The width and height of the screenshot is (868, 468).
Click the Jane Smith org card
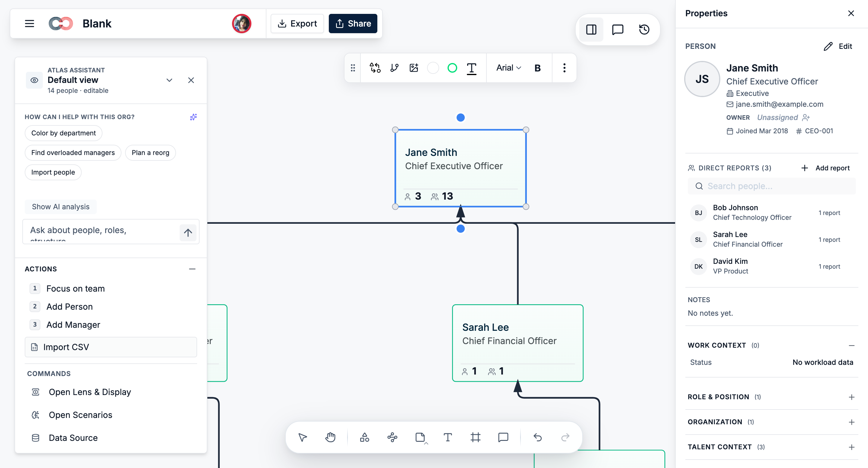coord(460,168)
